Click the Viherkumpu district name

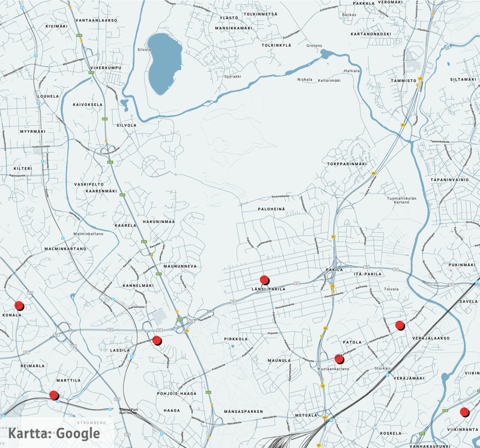106,68
